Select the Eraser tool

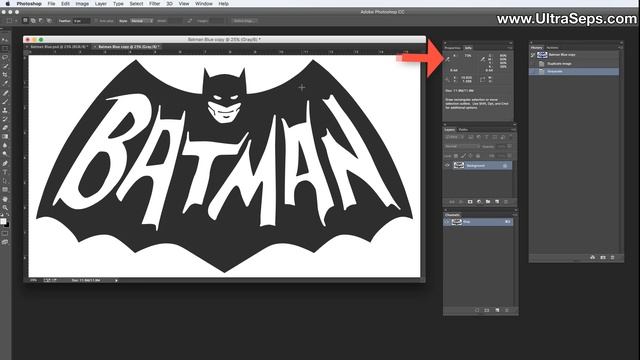(x=5, y=128)
